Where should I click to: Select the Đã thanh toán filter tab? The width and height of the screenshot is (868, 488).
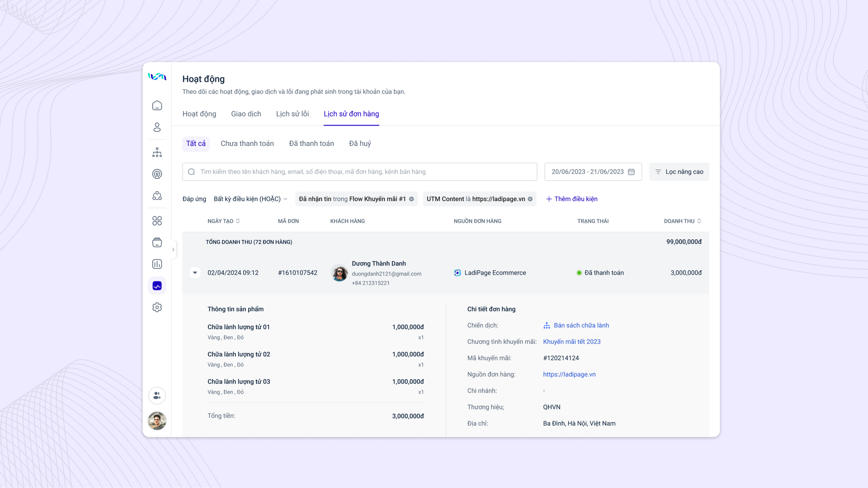click(x=311, y=143)
